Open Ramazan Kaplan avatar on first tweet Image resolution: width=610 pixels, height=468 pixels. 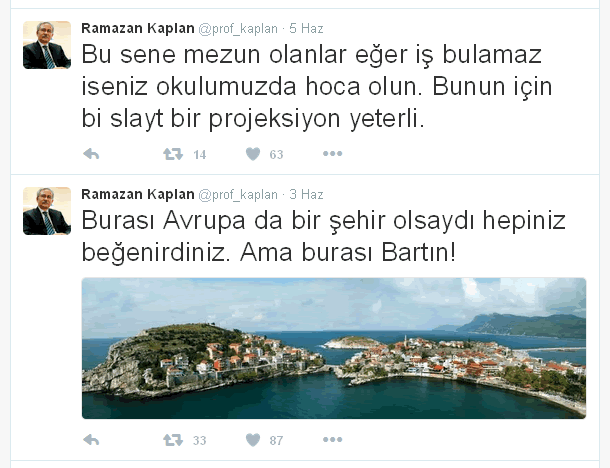pos(47,45)
